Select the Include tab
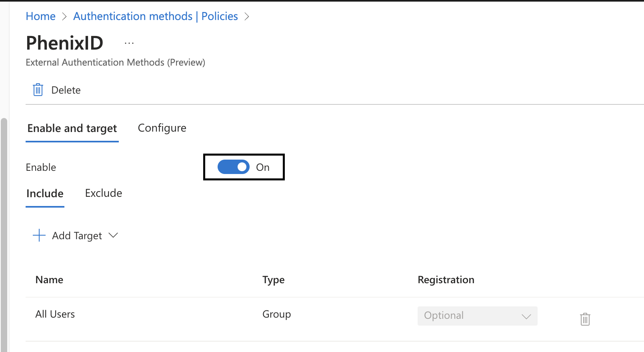The image size is (644, 352). 45,194
